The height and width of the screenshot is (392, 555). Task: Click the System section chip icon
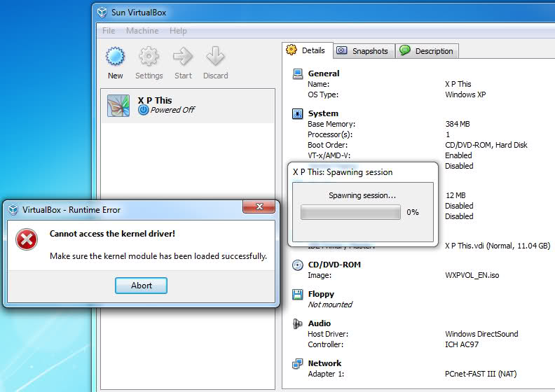tap(297, 114)
